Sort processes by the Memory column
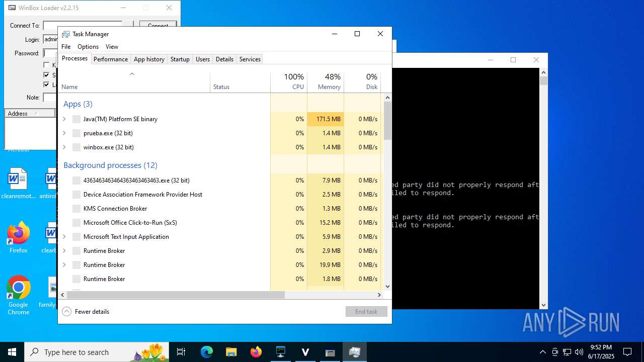644x362 pixels. pyautogui.click(x=326, y=82)
